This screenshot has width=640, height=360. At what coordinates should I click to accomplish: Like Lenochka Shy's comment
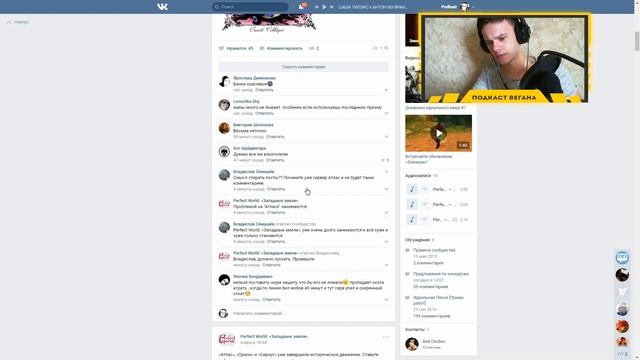click(386, 113)
